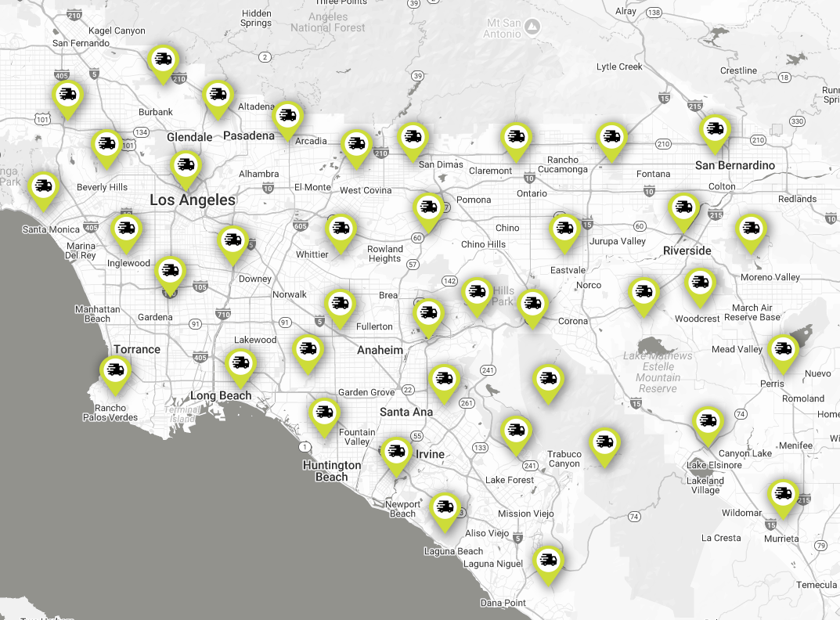The height and width of the screenshot is (620, 840).
Task: Click the truck marker left of Irvine
Action: pos(396,451)
